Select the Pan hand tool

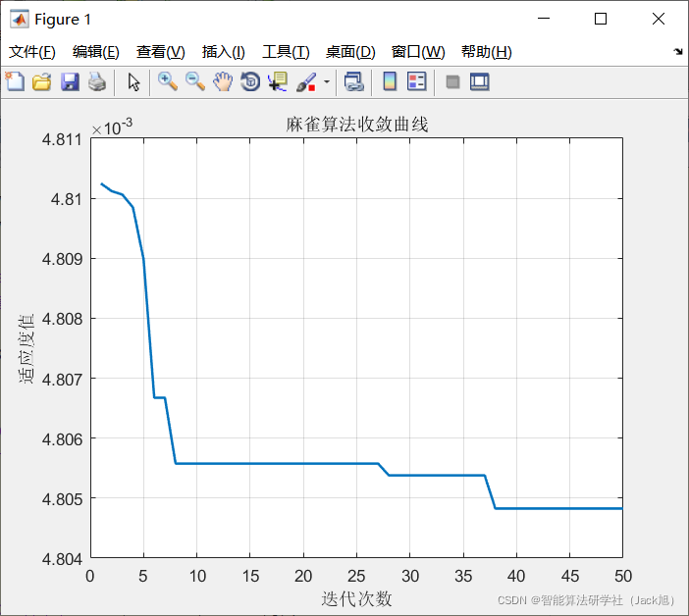223,82
